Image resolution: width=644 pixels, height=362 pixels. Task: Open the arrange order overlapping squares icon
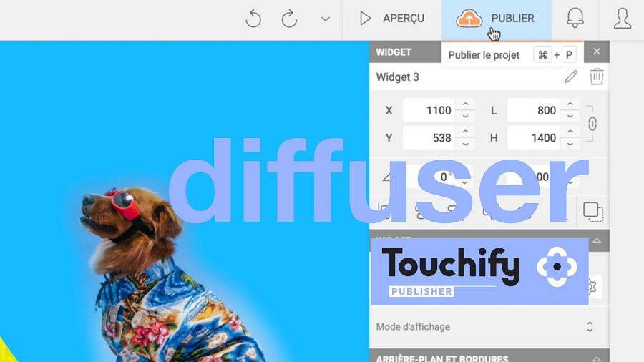click(x=593, y=212)
